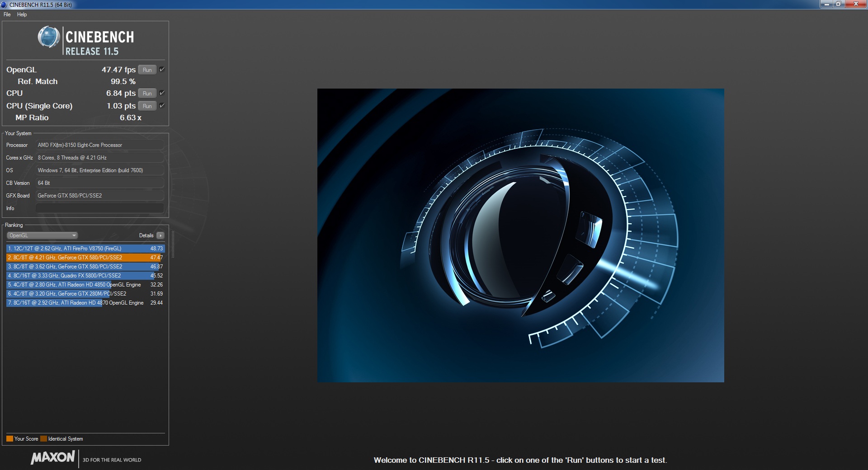The image size is (868, 470).
Task: Open the Help menu
Action: point(22,14)
